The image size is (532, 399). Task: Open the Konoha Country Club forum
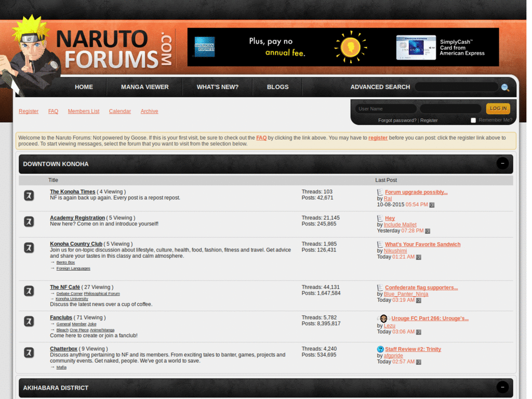click(76, 244)
